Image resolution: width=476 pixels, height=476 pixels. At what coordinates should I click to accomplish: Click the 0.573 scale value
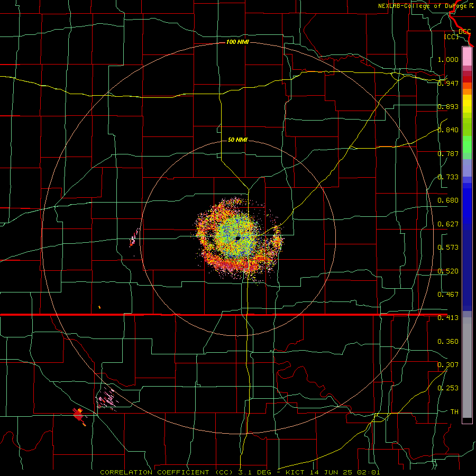pos(448,248)
